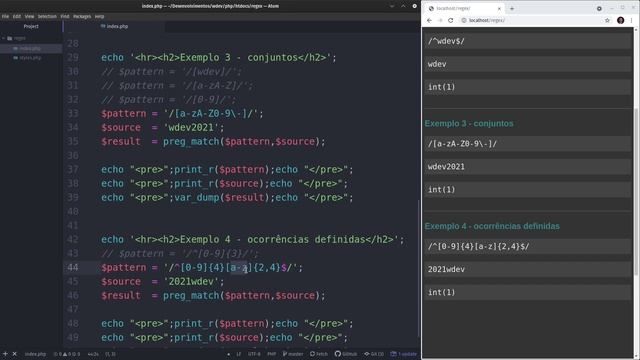The width and height of the screenshot is (640, 360).
Task: Click the 1 update package notice
Action: (404, 354)
